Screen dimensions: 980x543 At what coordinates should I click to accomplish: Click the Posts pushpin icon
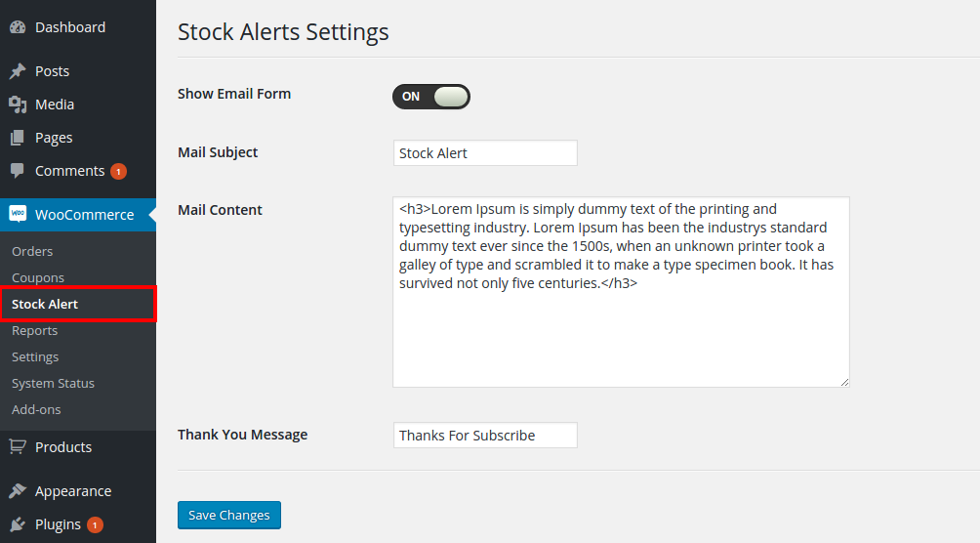click(18, 71)
